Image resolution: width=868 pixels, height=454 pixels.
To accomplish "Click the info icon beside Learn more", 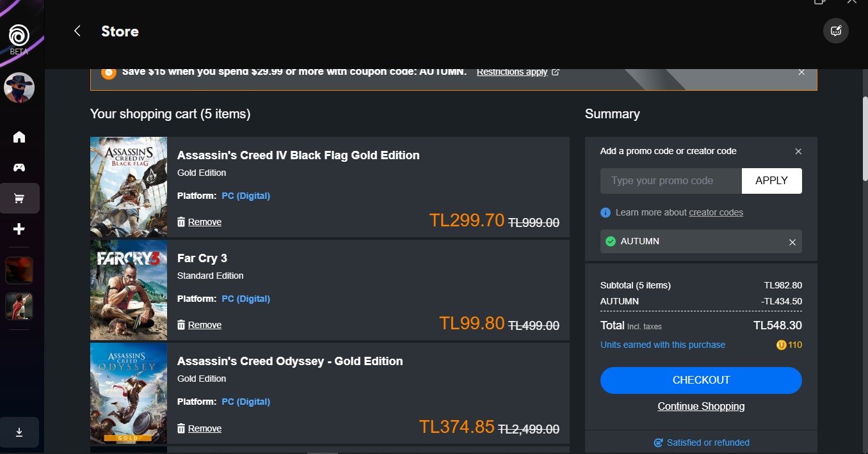I will coord(606,212).
